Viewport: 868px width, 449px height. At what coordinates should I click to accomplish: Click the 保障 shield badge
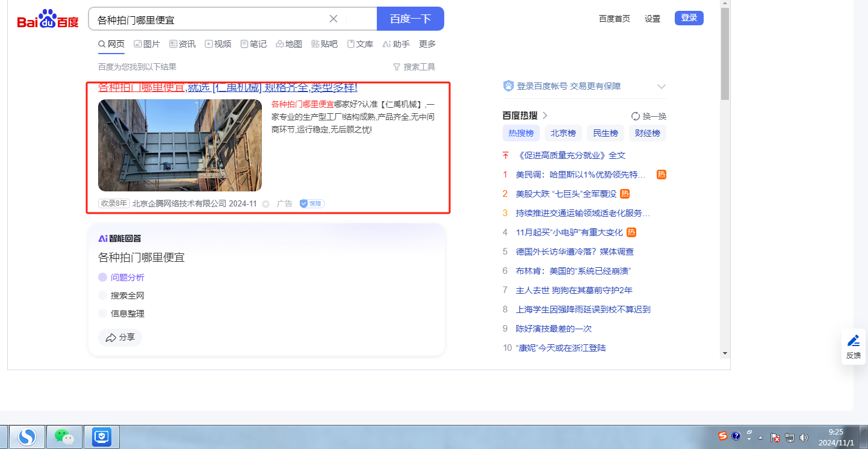(312, 203)
